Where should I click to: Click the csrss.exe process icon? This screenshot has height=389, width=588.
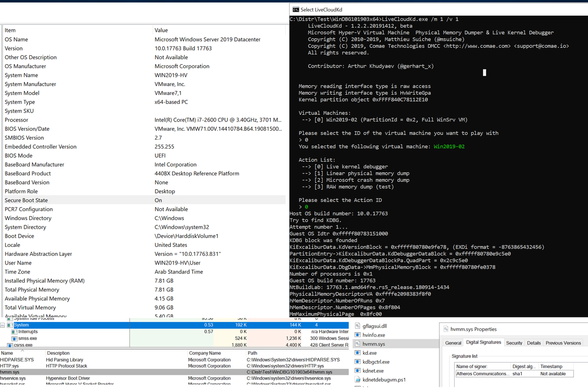tap(10, 345)
